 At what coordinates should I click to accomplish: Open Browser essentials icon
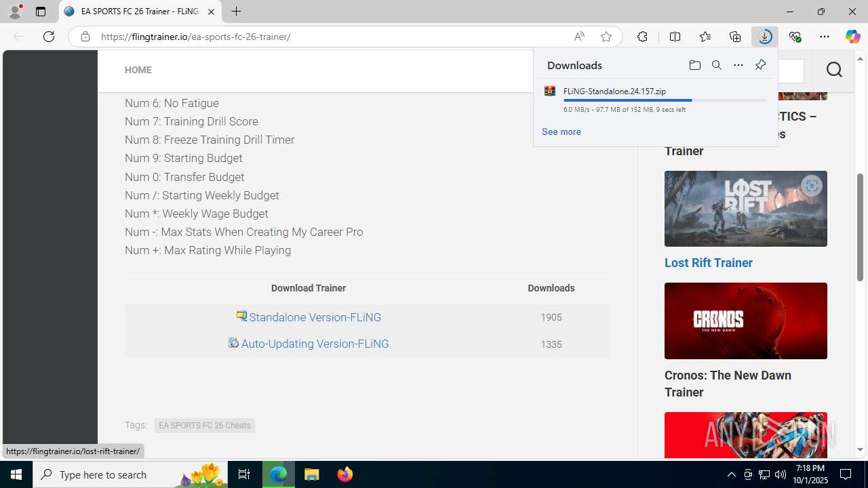click(x=795, y=37)
